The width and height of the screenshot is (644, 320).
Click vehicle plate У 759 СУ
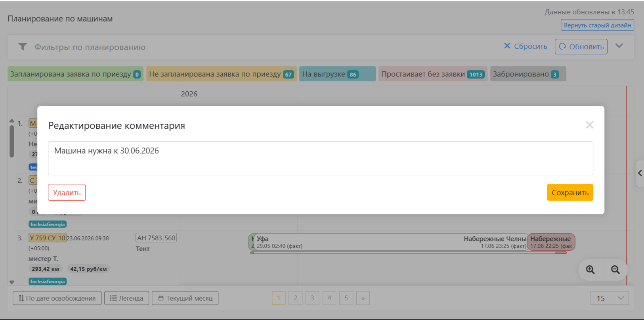(47, 238)
